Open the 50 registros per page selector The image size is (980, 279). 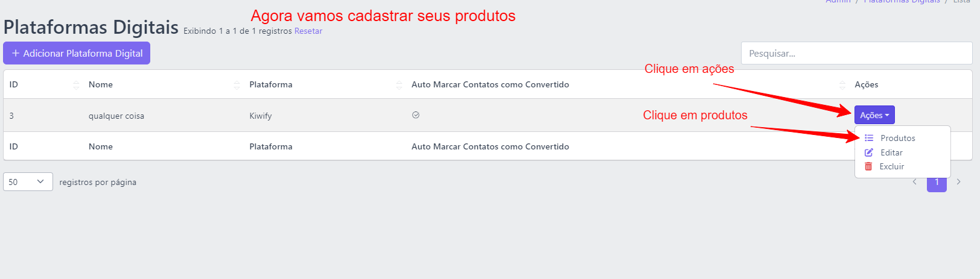[x=28, y=181]
